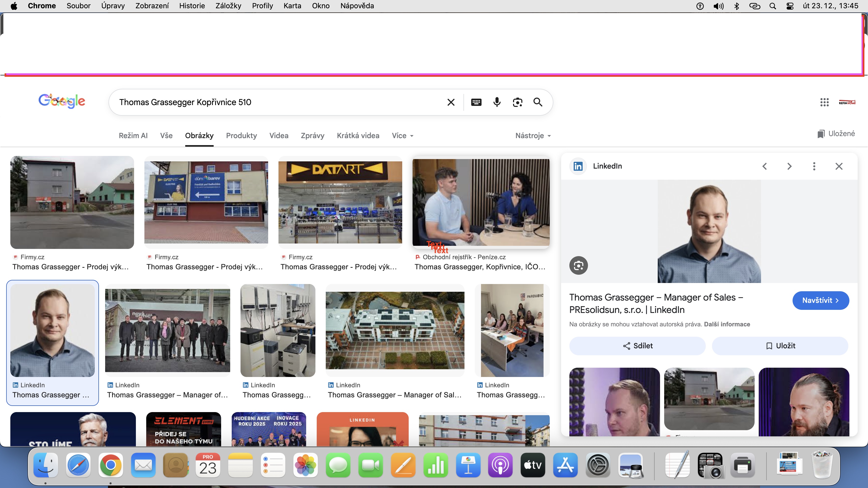Select the Obrázky tab
This screenshot has width=868, height=488.
(x=199, y=136)
